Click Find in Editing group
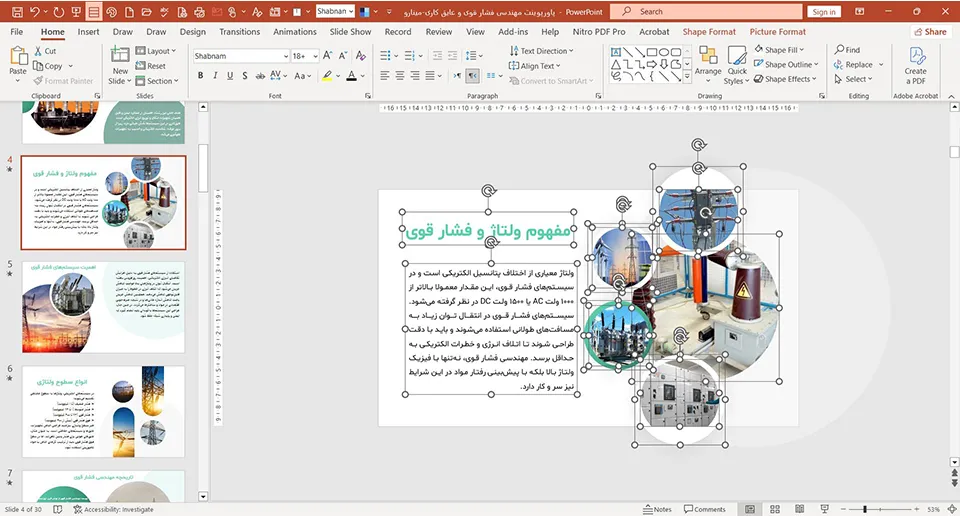The image size is (960, 516). pyautogui.click(x=847, y=50)
